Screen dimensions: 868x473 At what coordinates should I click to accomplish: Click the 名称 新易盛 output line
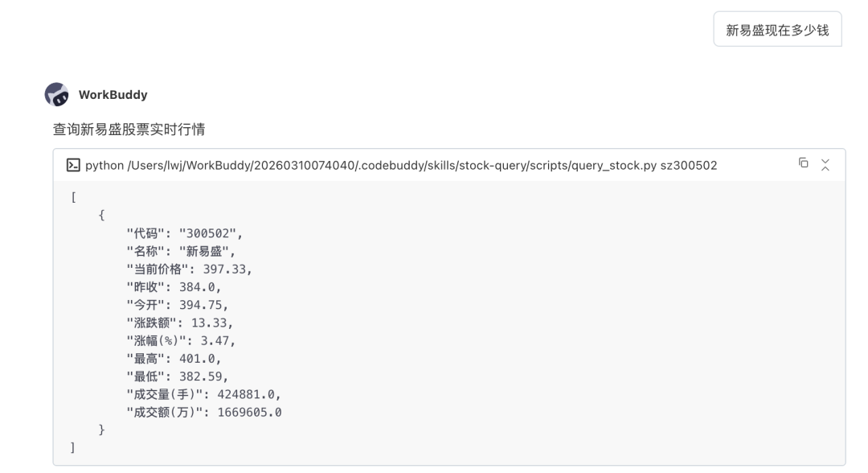[181, 252]
